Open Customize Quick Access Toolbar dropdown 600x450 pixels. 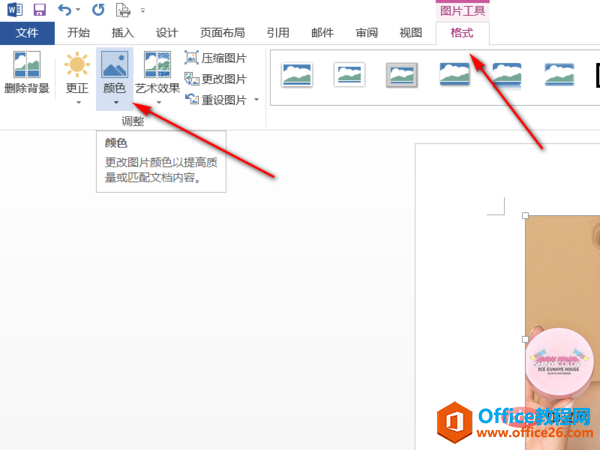click(x=143, y=10)
